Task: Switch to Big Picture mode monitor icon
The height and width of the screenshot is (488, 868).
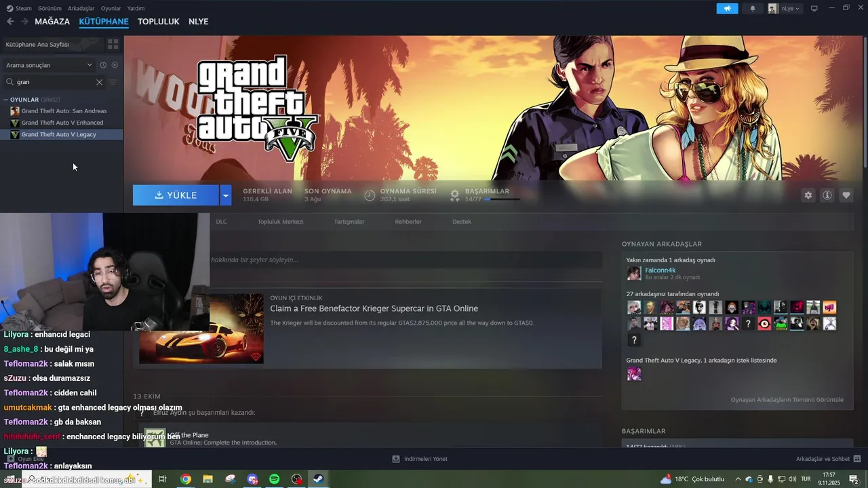Action: (x=814, y=9)
